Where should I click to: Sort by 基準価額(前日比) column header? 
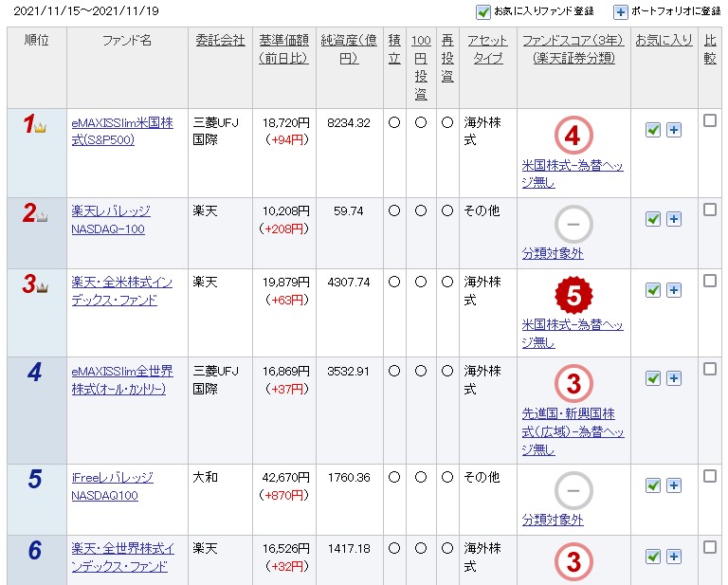283,49
